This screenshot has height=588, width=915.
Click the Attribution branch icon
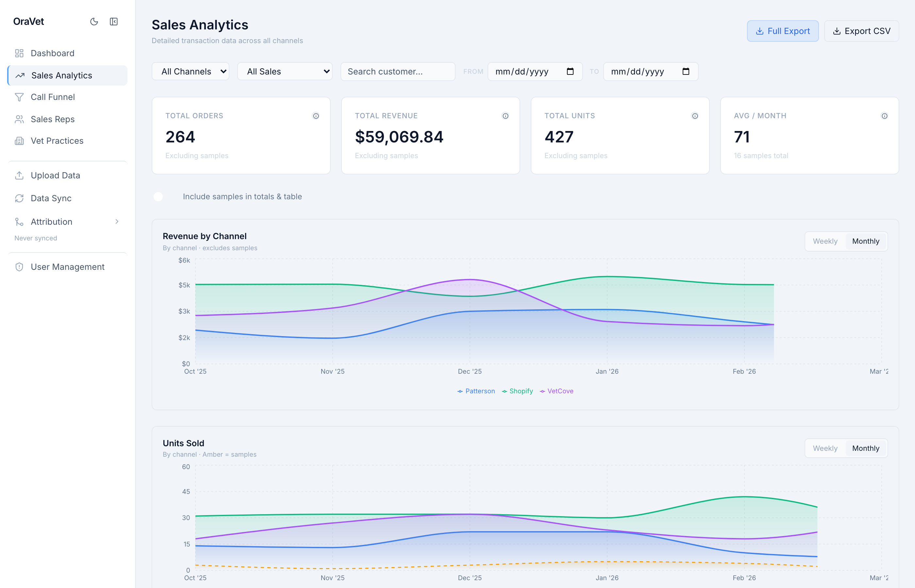click(x=19, y=222)
